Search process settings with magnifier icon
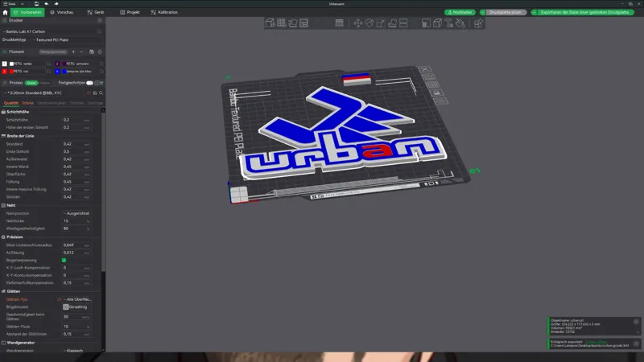 click(x=101, y=93)
